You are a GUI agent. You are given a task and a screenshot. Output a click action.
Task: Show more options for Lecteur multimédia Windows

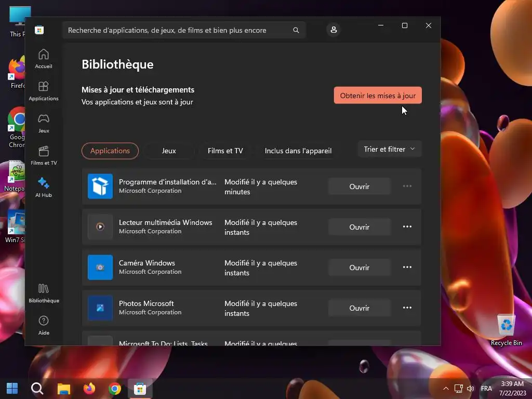click(x=407, y=227)
